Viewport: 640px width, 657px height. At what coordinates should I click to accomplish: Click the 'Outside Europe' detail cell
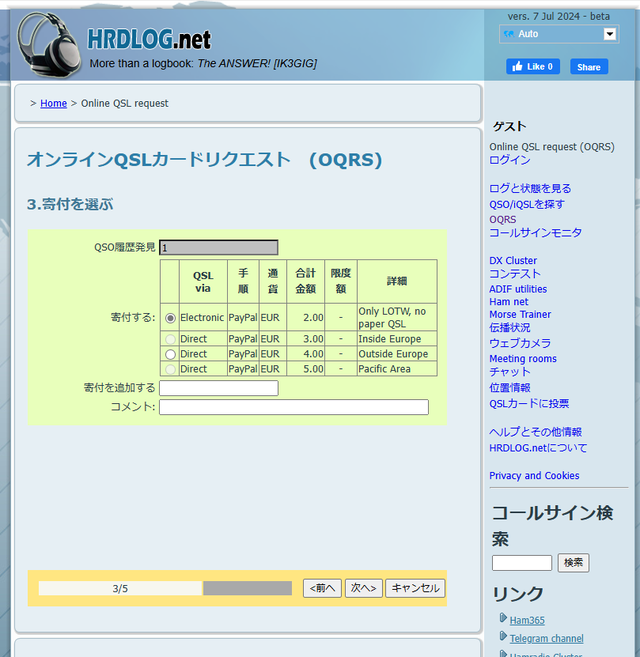point(397,354)
